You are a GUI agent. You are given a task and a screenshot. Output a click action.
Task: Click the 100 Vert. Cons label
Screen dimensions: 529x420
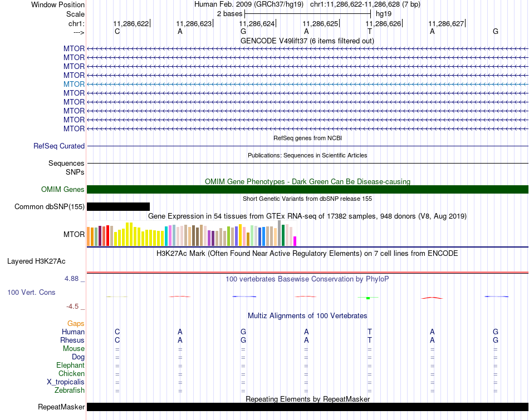[31, 292]
